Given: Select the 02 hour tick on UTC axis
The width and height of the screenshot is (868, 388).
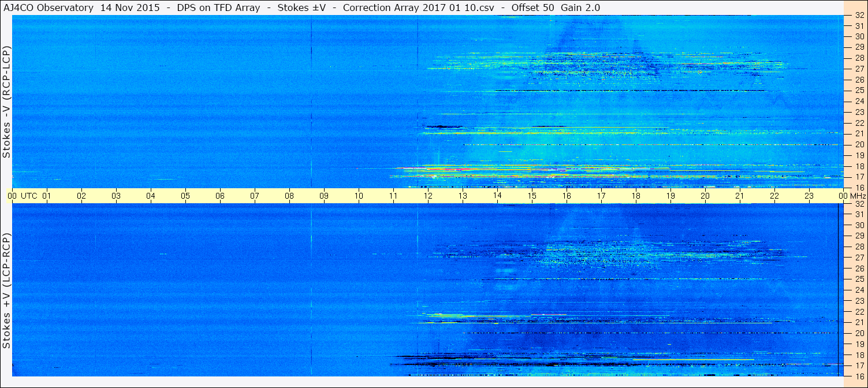Looking at the screenshot, I should click(81, 196).
